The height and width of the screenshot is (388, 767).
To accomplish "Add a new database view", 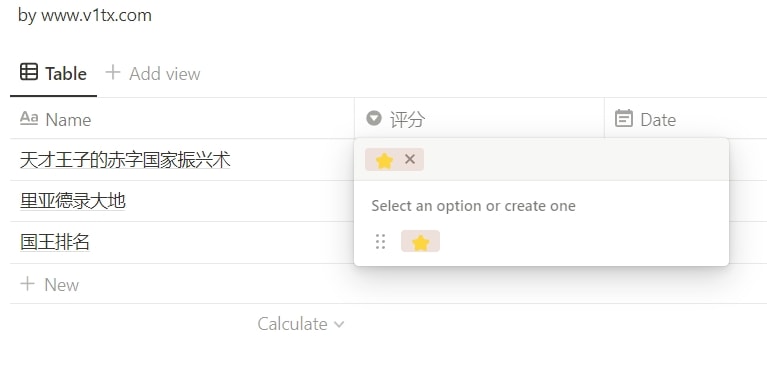I will tap(153, 73).
